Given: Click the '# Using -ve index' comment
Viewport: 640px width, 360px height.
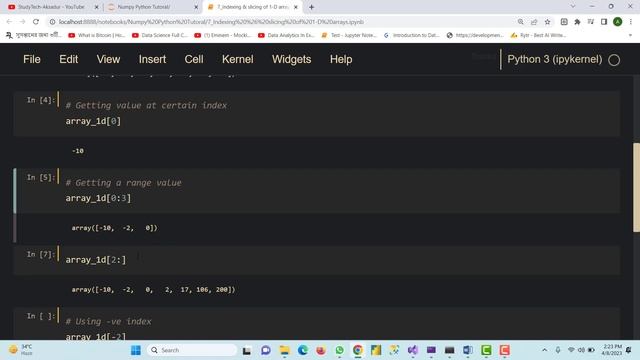Looking at the screenshot, I should click(109, 322).
